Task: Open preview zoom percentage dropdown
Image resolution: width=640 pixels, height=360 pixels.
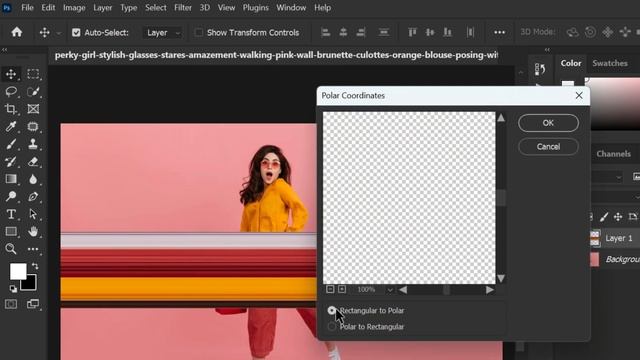Action: [x=390, y=290]
